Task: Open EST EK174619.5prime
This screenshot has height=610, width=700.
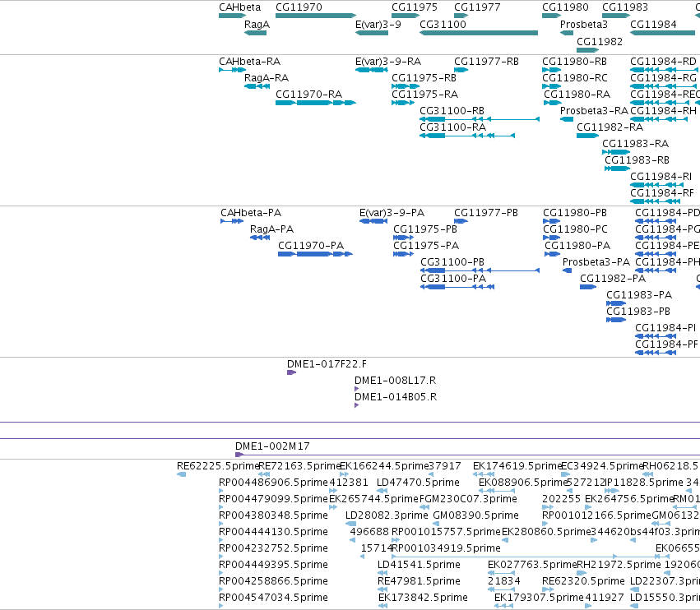Action: (517, 466)
